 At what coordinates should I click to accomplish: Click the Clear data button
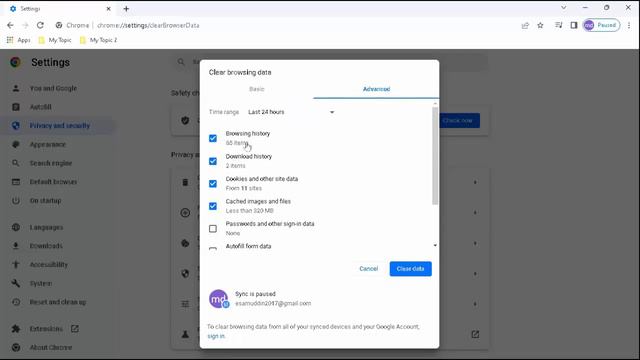click(x=410, y=269)
